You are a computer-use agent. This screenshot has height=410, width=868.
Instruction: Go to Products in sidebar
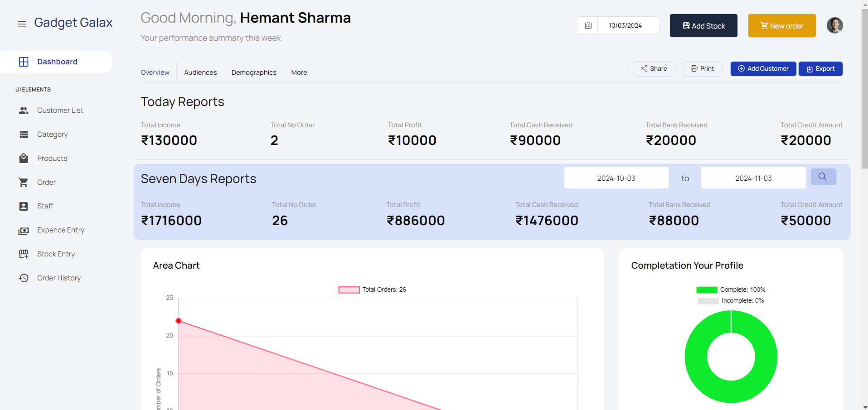(x=52, y=158)
